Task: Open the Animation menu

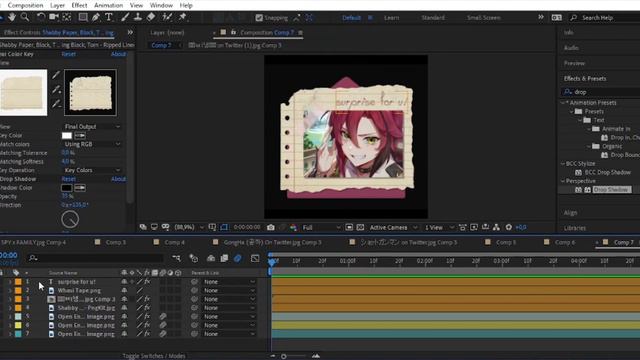Action: pos(109,5)
